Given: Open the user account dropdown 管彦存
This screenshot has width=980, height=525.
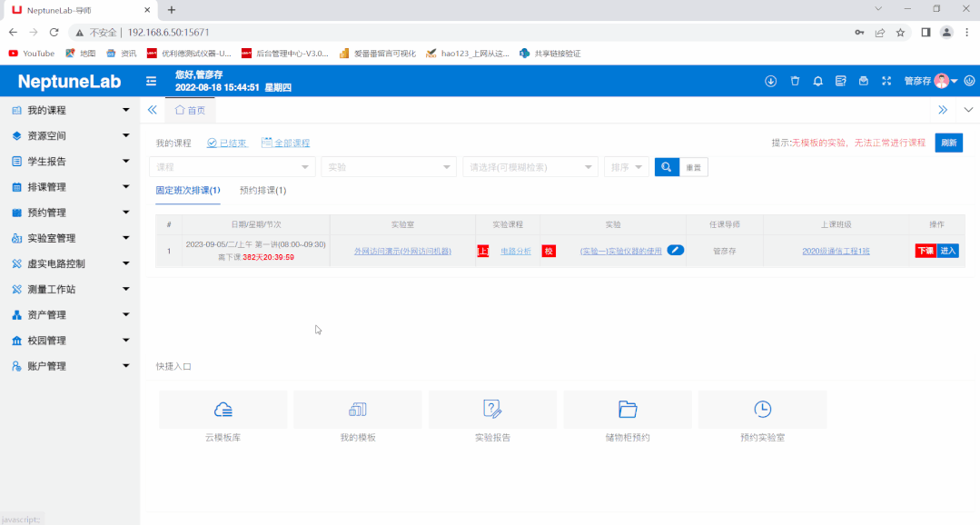Looking at the screenshot, I should tap(930, 82).
